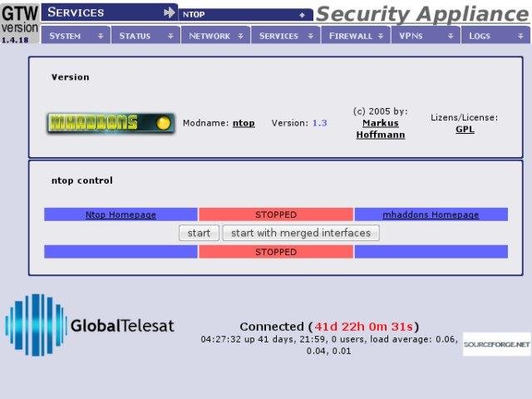Click the SourceForge.net badge
The height and width of the screenshot is (399, 532).
pos(496,344)
